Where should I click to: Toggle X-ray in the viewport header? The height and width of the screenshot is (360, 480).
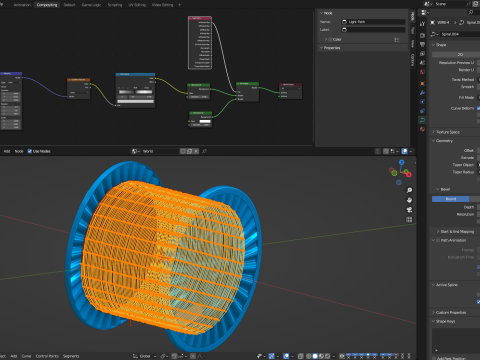coord(300,356)
